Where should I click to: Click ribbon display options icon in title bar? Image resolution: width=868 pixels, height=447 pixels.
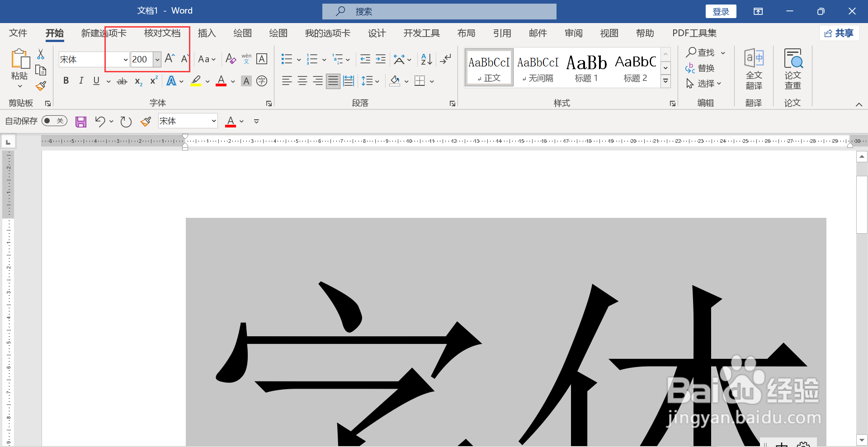tap(758, 11)
